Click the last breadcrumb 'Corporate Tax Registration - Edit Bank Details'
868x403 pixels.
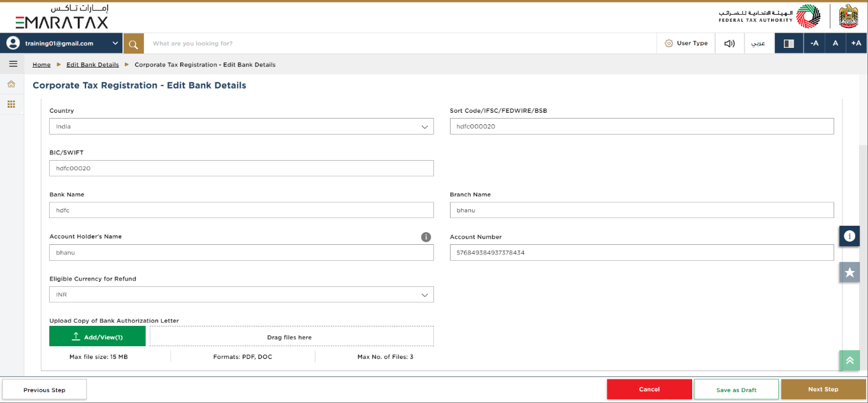[205, 64]
